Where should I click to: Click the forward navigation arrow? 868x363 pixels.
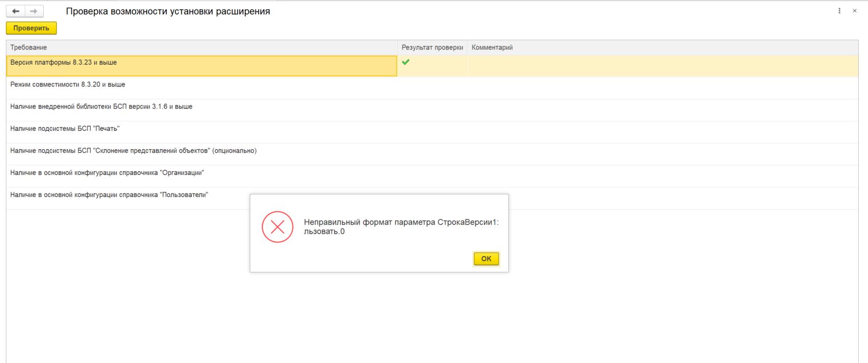coord(34,11)
